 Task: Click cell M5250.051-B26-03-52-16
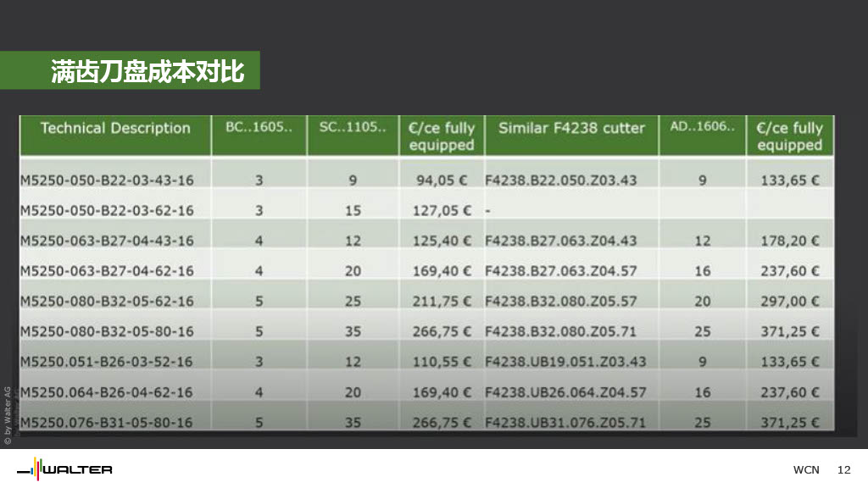tap(107, 362)
